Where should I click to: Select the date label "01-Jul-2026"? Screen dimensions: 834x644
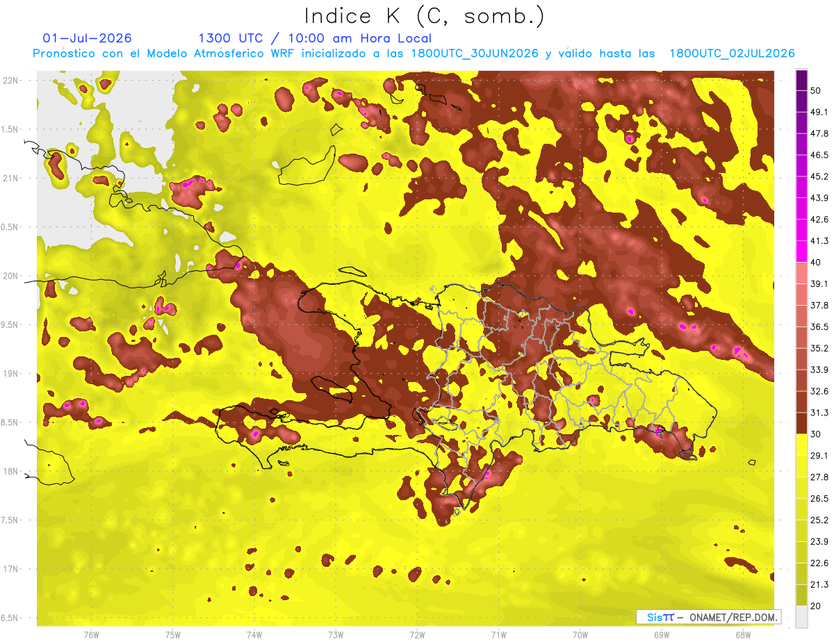[87, 38]
